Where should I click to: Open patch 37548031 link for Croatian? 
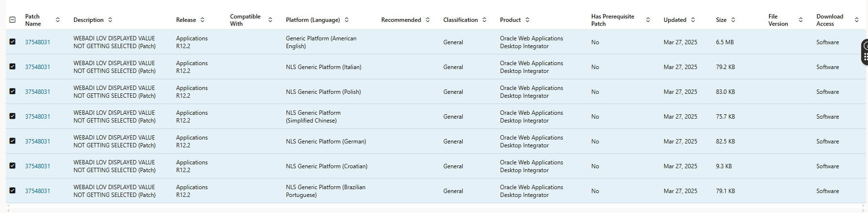pyautogui.click(x=37, y=166)
